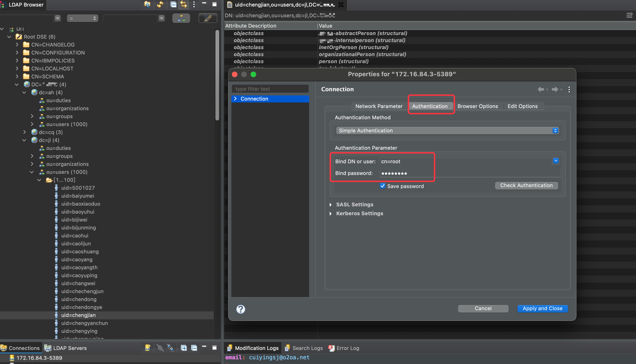
Task: Click the Refresh double-arrow icon in LDAP Browser
Action: pos(160,4)
